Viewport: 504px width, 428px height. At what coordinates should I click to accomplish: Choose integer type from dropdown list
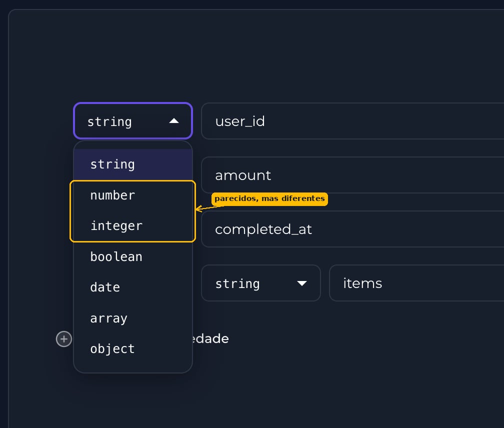[x=133, y=226]
